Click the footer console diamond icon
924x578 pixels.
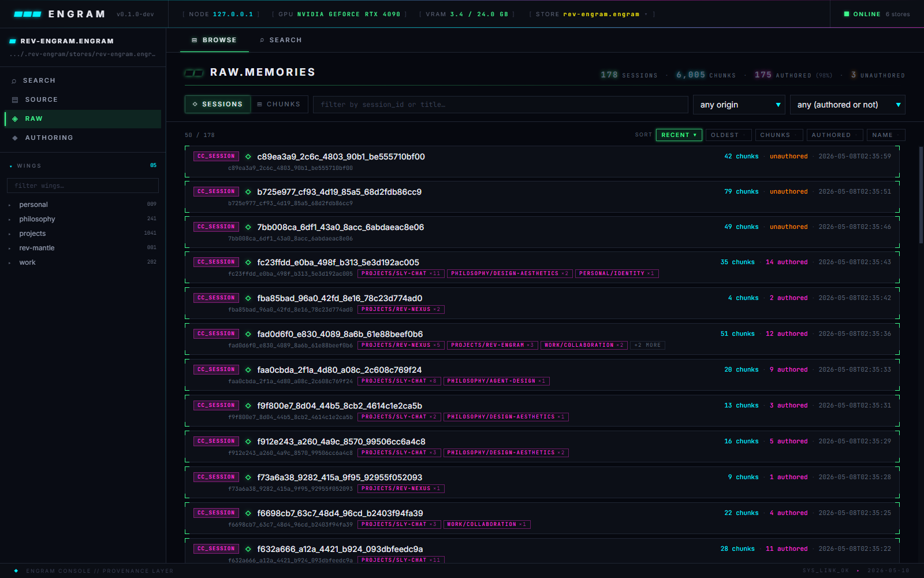[x=16, y=570]
